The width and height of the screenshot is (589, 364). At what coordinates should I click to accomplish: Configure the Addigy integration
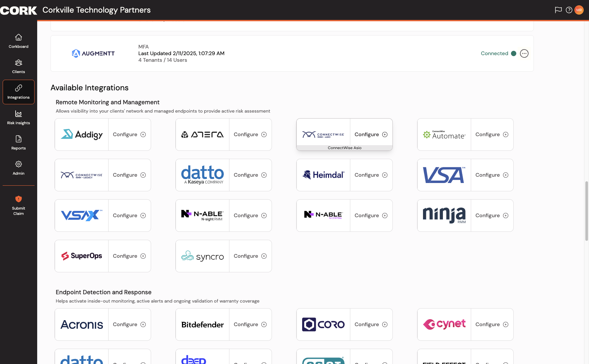129,135
